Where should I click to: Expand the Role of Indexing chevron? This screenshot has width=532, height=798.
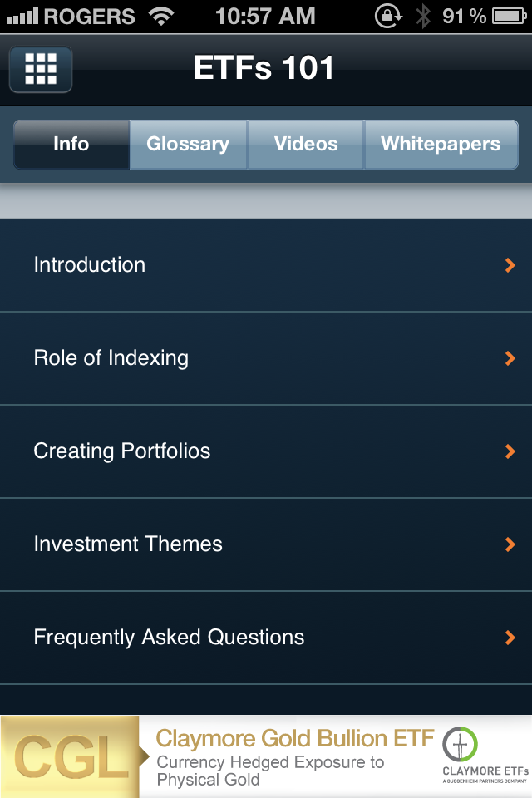coord(510,358)
